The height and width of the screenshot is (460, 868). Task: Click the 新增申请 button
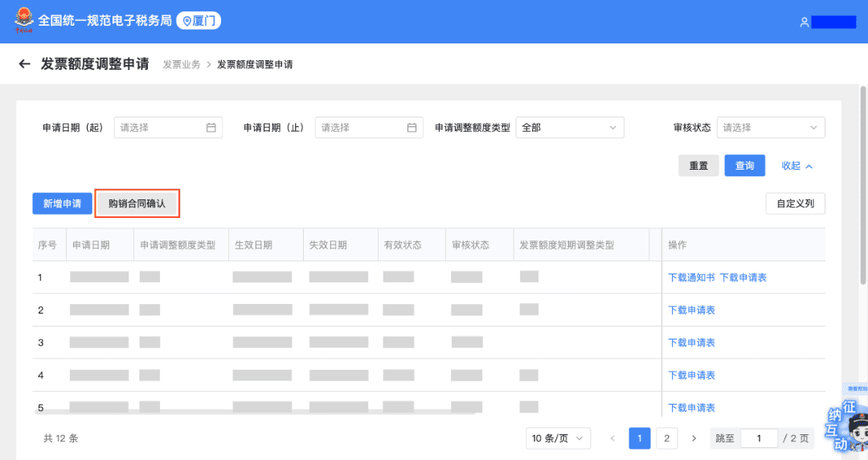pyautogui.click(x=62, y=203)
